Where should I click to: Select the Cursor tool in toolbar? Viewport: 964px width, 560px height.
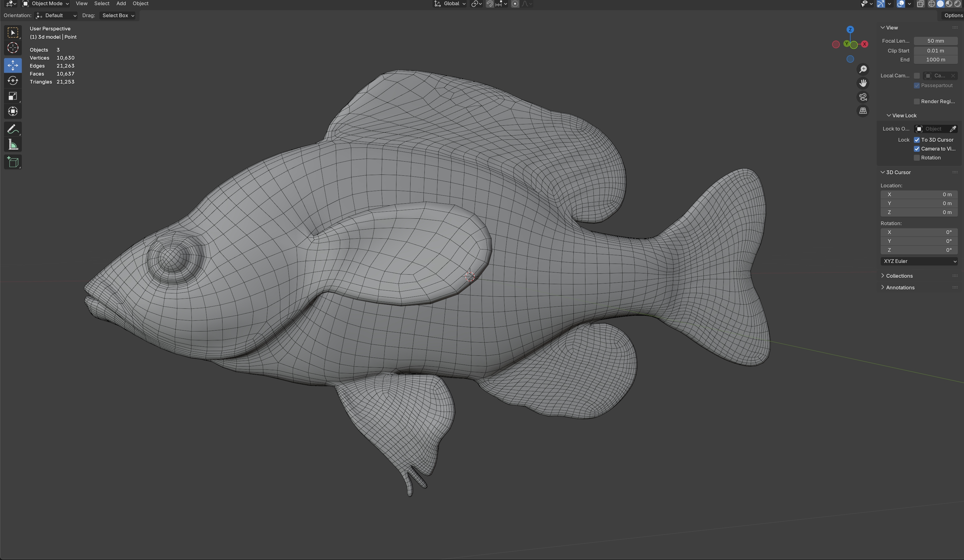point(13,48)
